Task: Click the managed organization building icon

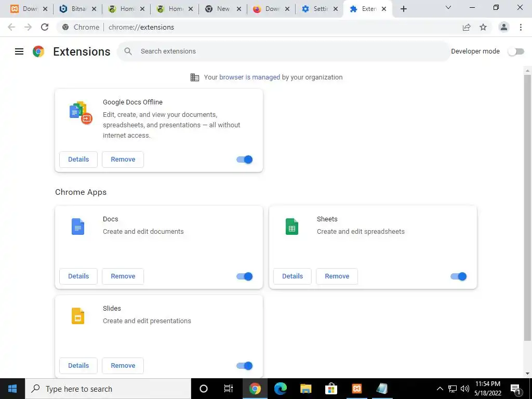Action: [195, 77]
